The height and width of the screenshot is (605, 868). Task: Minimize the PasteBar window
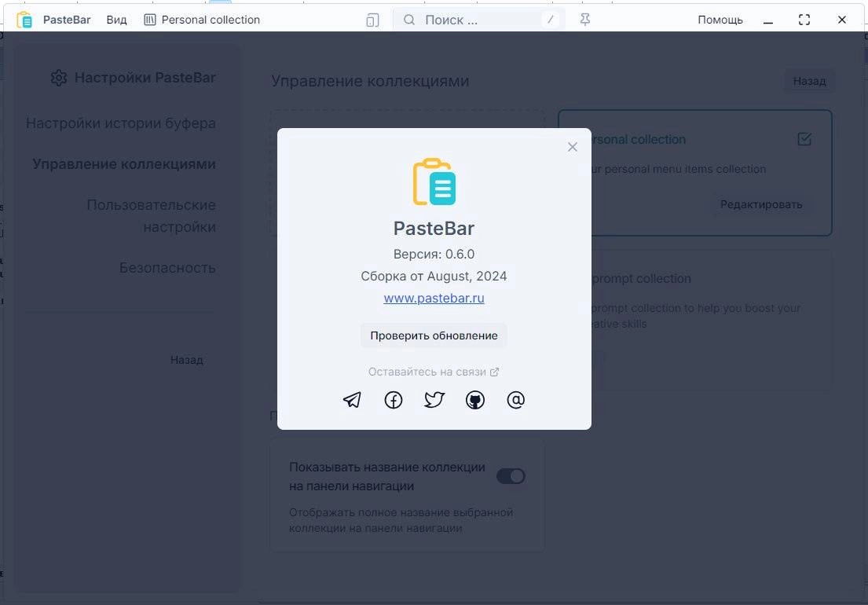tap(767, 20)
